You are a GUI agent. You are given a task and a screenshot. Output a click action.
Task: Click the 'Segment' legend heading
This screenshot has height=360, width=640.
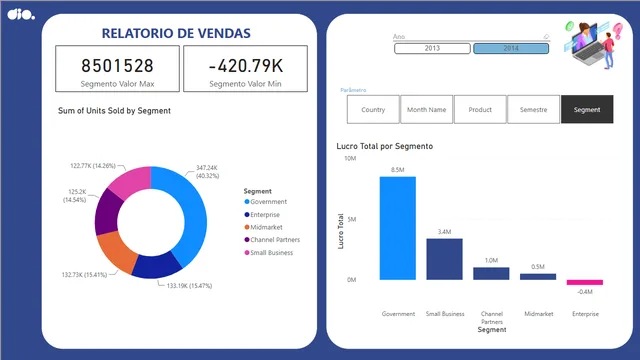click(x=258, y=191)
